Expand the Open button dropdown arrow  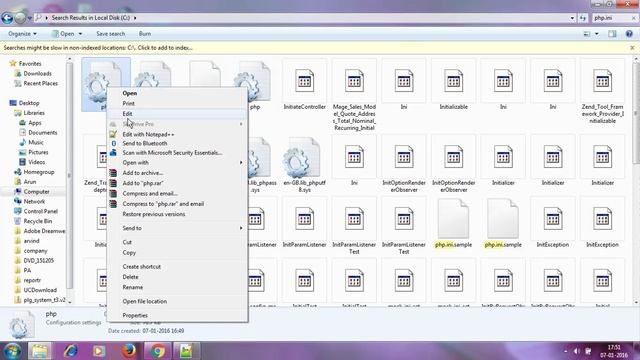click(x=80, y=34)
